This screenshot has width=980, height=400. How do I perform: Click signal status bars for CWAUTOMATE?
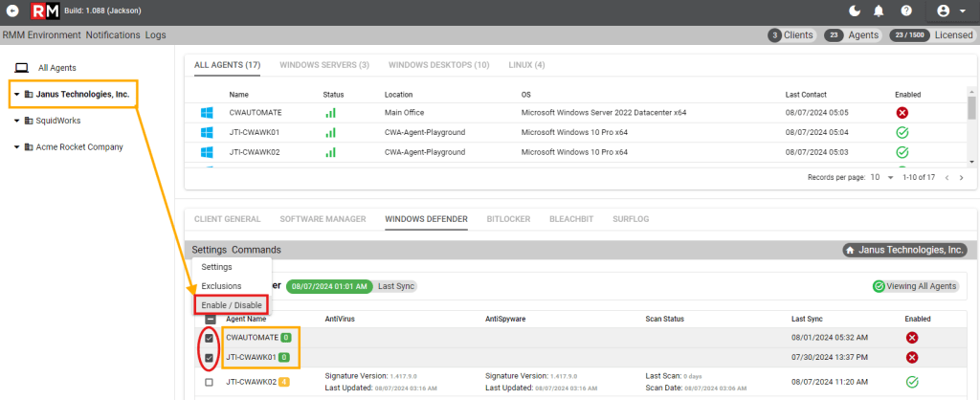pos(330,113)
